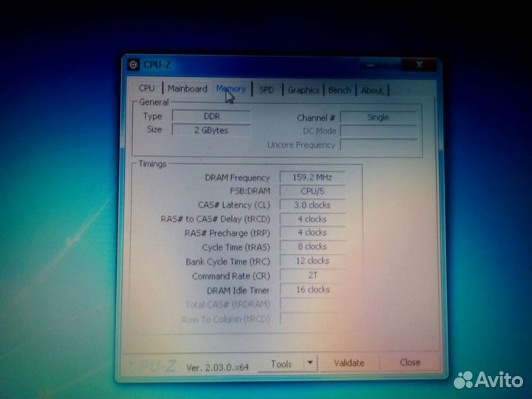
Task: Click the DRAM Idle Timer value 16 clocks
Action: (x=312, y=290)
